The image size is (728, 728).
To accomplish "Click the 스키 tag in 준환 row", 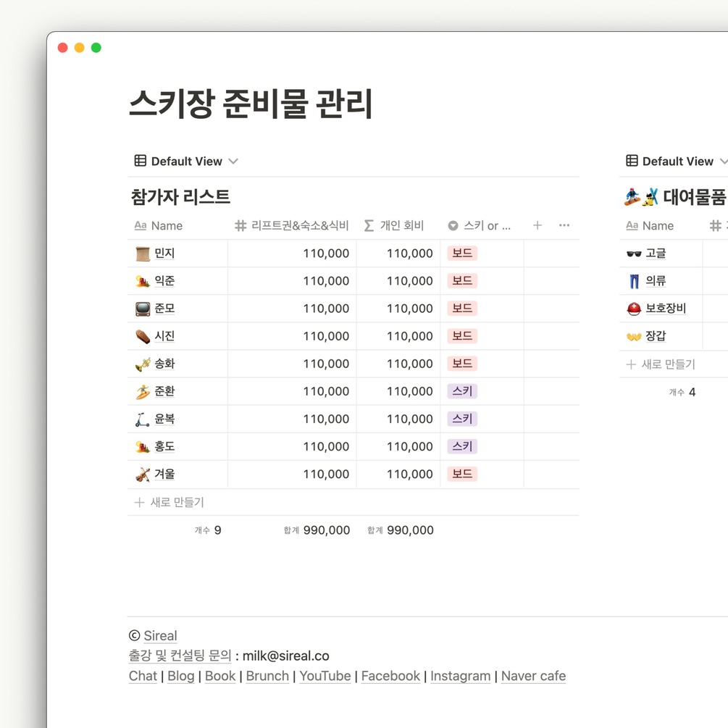I will [x=462, y=391].
